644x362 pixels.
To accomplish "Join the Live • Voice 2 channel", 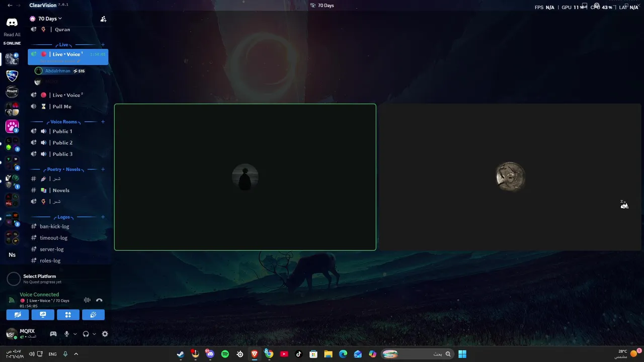I will tap(68, 95).
